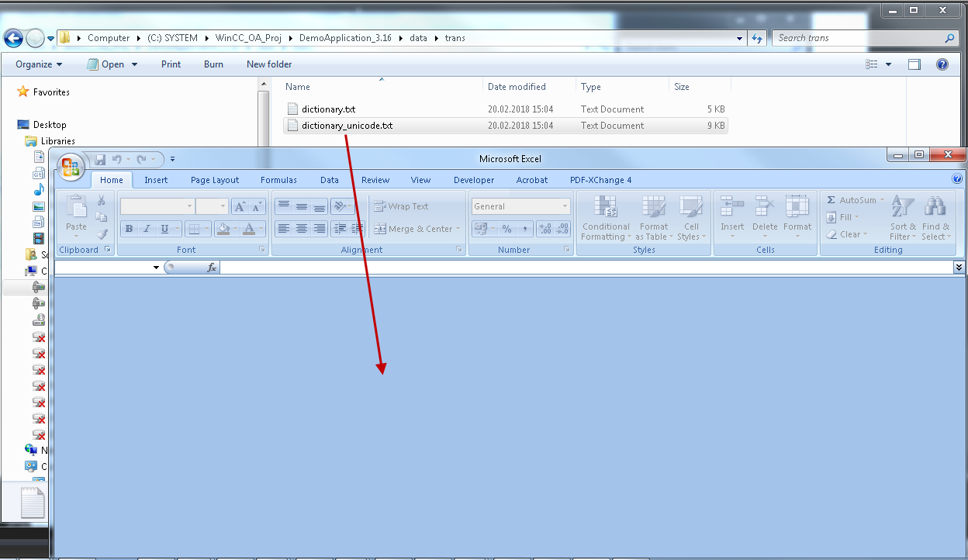Click the Accounting Number Format icon
Image resolution: width=968 pixels, height=560 pixels.
click(x=480, y=229)
